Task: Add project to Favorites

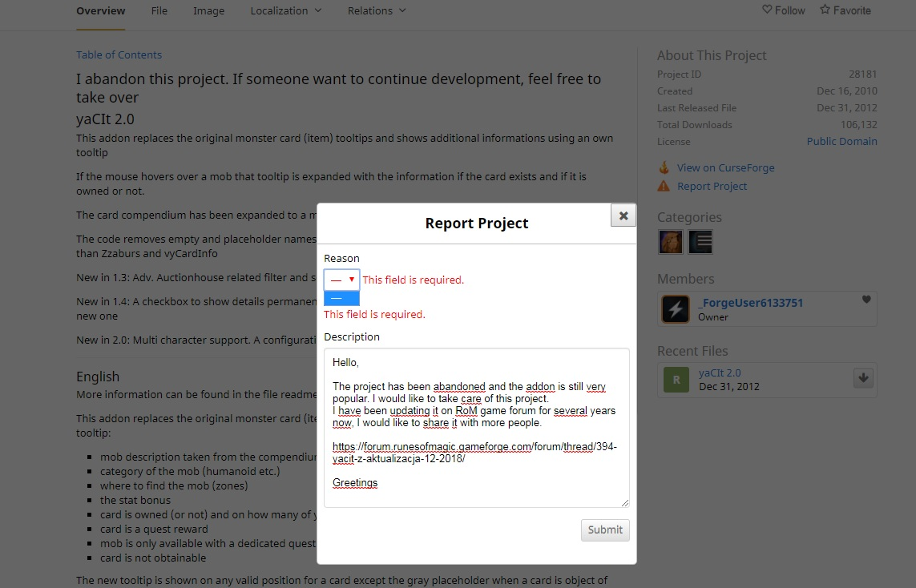Action: [x=845, y=10]
